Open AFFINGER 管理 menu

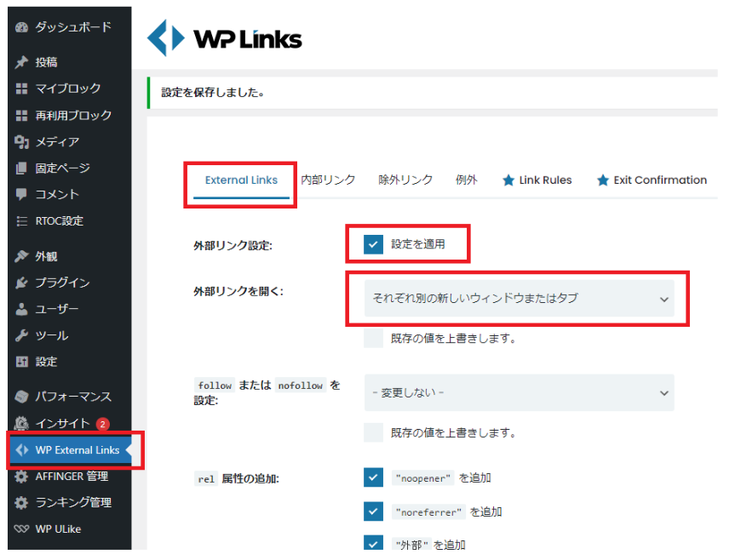70,477
